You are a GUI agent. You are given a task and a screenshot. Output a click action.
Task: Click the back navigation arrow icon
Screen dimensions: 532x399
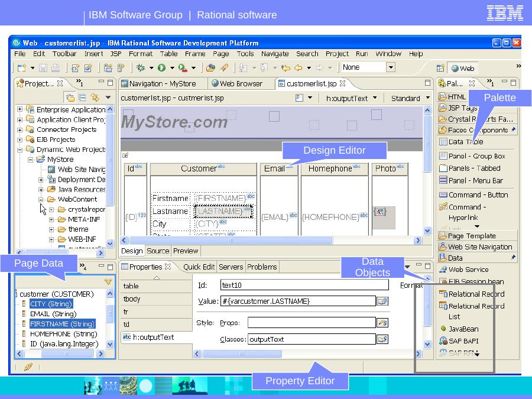coord(299,68)
